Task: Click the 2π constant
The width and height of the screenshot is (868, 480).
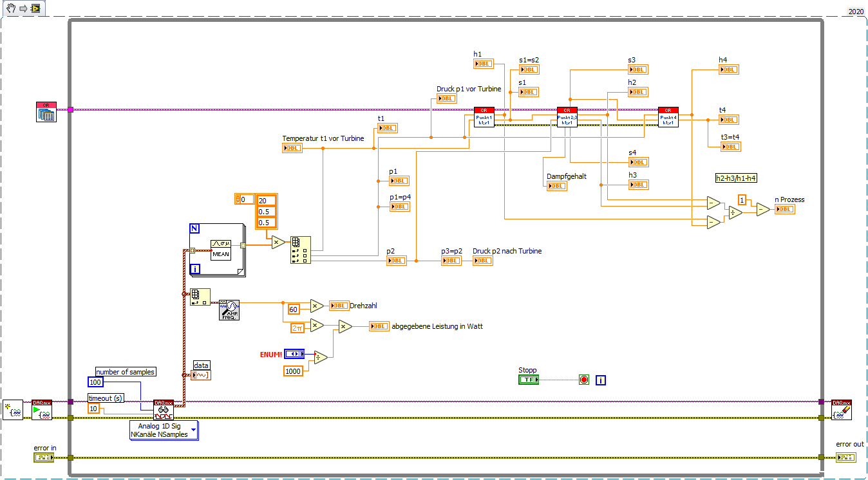Action: click(297, 329)
